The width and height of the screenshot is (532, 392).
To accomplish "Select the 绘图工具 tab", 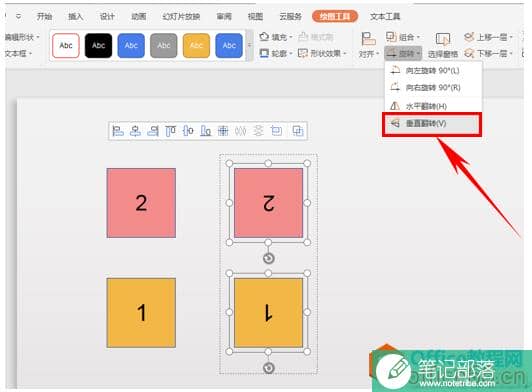I will pos(335,16).
